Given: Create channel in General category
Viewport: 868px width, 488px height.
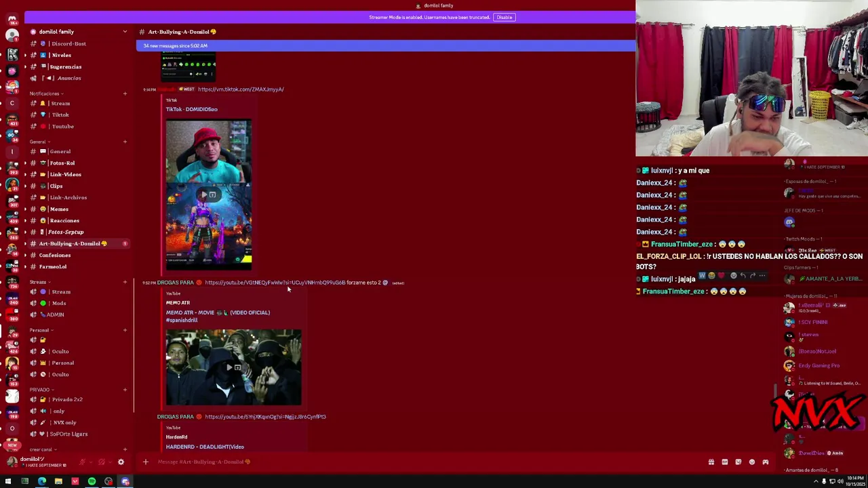Looking at the screenshot, I should pos(125,142).
